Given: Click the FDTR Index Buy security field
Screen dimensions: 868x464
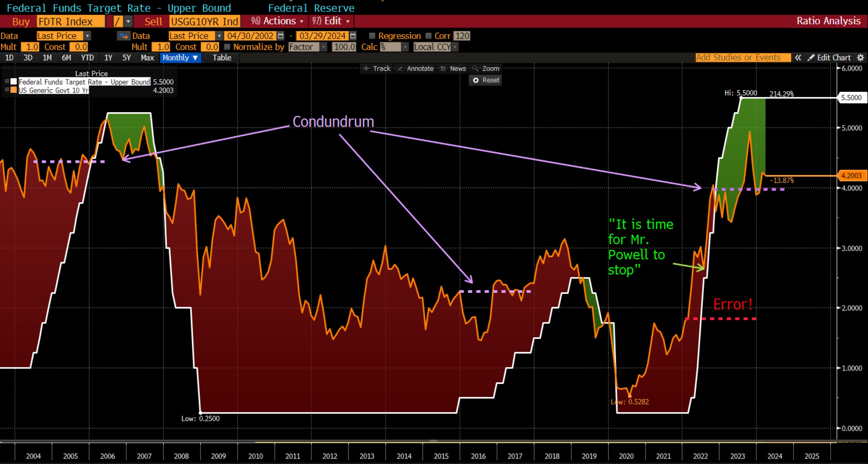Looking at the screenshot, I should coord(71,22).
